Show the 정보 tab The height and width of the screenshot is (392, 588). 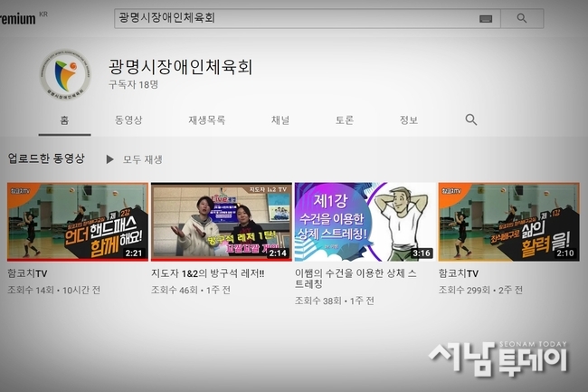[409, 120]
